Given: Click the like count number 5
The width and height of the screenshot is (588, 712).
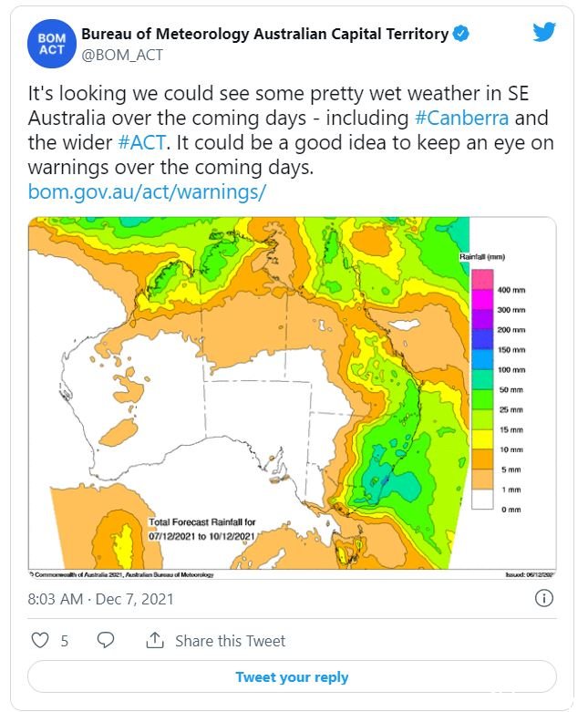Looking at the screenshot, I should [65, 641].
